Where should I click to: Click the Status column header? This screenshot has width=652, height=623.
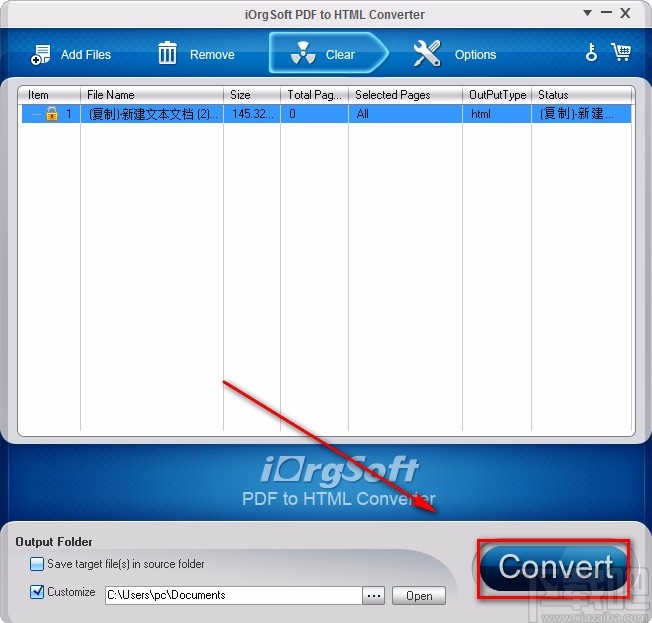[x=582, y=95]
